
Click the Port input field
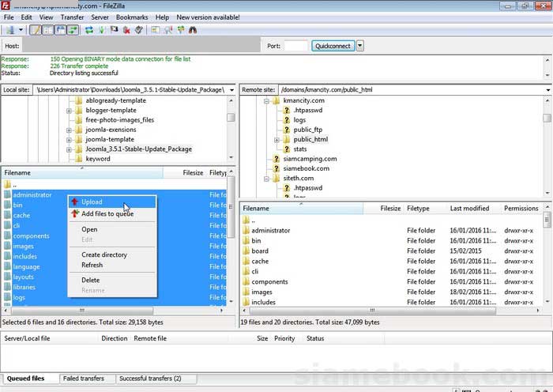click(296, 46)
